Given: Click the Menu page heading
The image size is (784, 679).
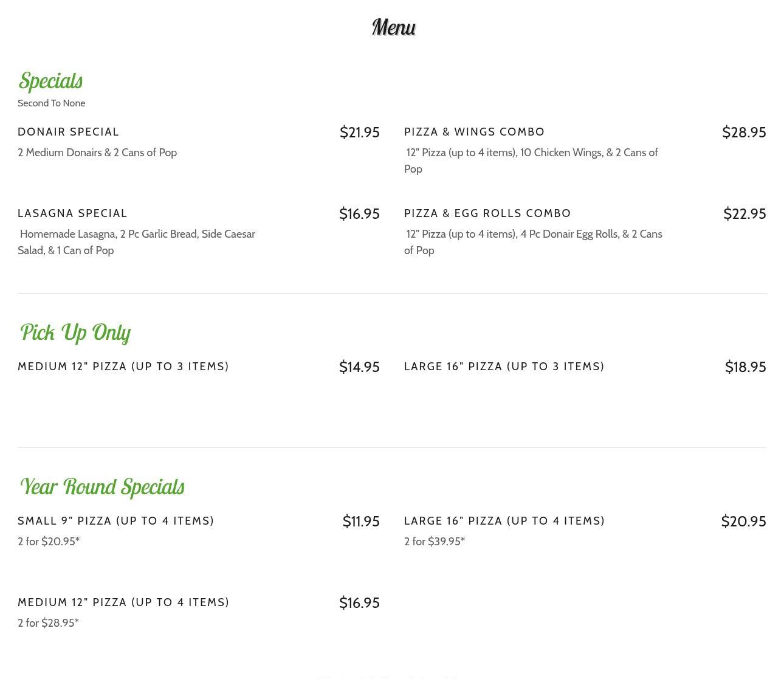Looking at the screenshot, I should pyautogui.click(x=393, y=27).
